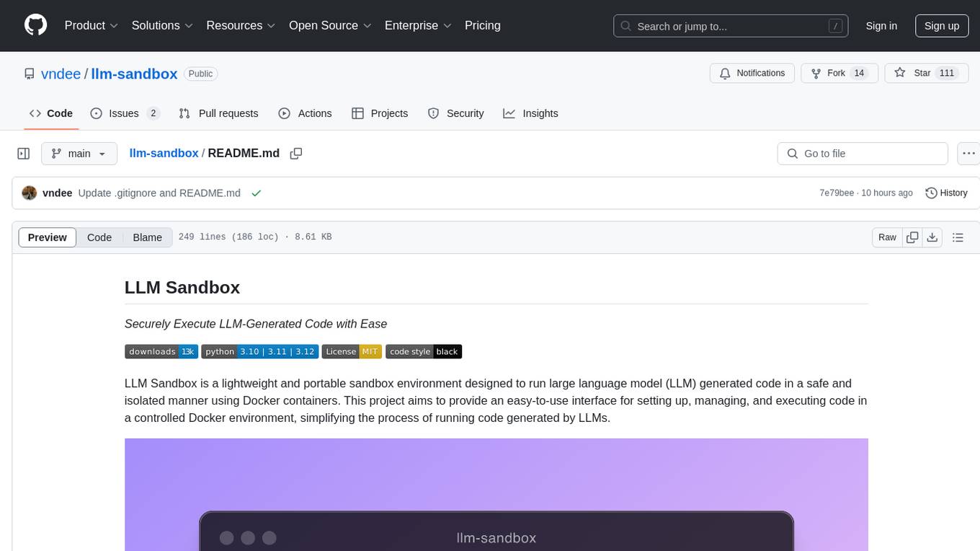Focus the Go to file field
Image resolution: width=980 pixels, height=551 pixels.
[863, 154]
